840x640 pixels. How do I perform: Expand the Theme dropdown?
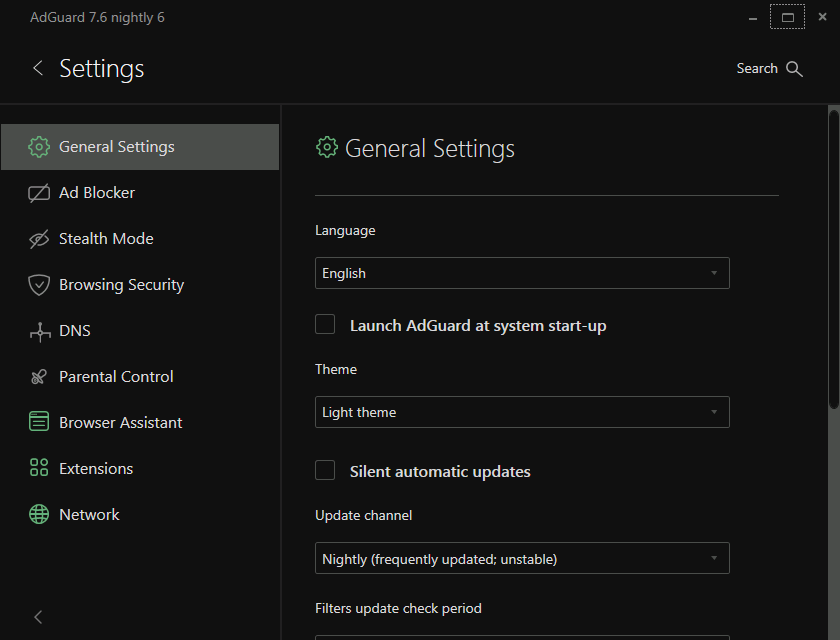click(522, 412)
